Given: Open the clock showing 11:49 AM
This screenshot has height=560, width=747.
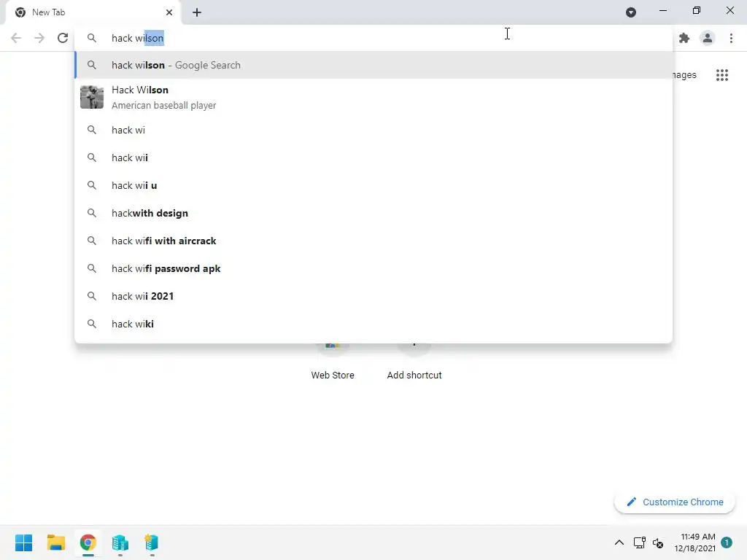Looking at the screenshot, I should tap(694, 542).
